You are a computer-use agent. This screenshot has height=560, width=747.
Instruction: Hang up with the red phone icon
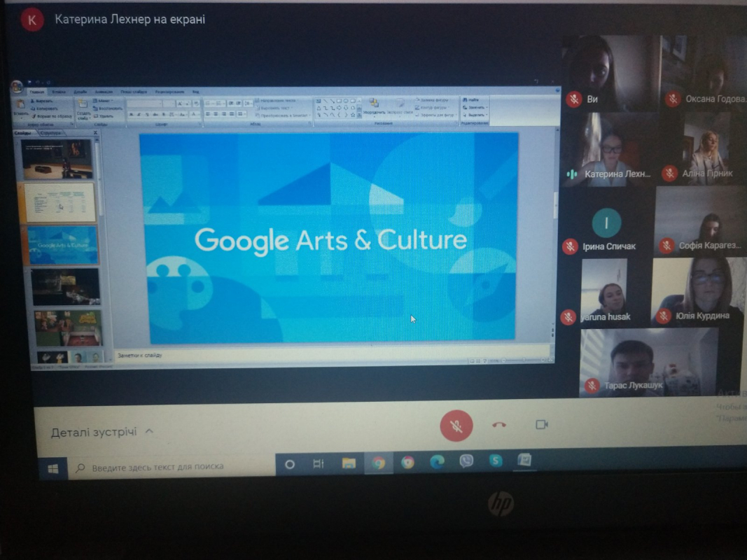(x=498, y=425)
